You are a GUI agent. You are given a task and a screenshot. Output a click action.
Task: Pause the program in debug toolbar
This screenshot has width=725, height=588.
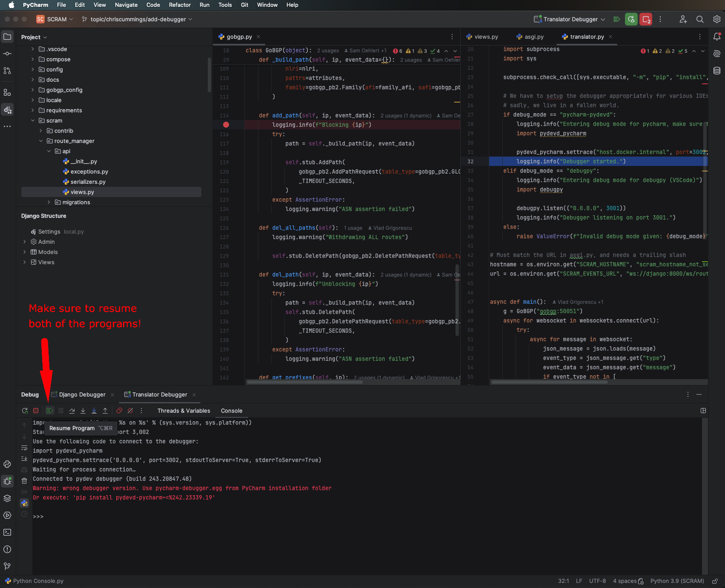point(61,411)
